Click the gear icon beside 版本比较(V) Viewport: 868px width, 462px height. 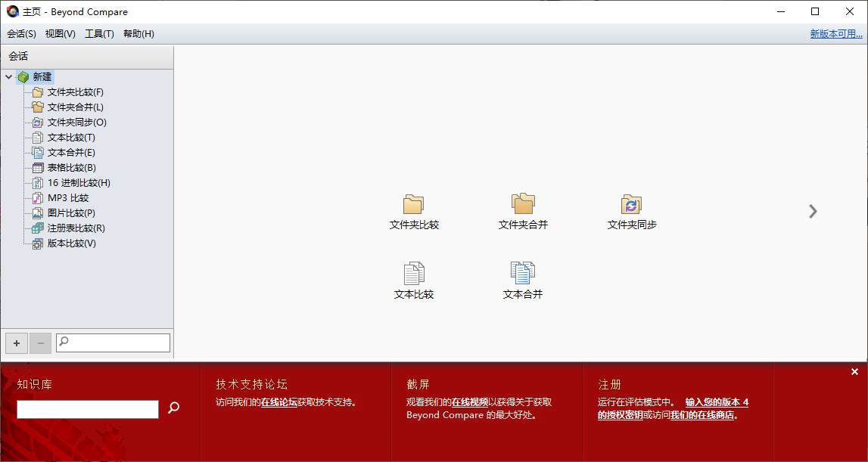point(38,243)
